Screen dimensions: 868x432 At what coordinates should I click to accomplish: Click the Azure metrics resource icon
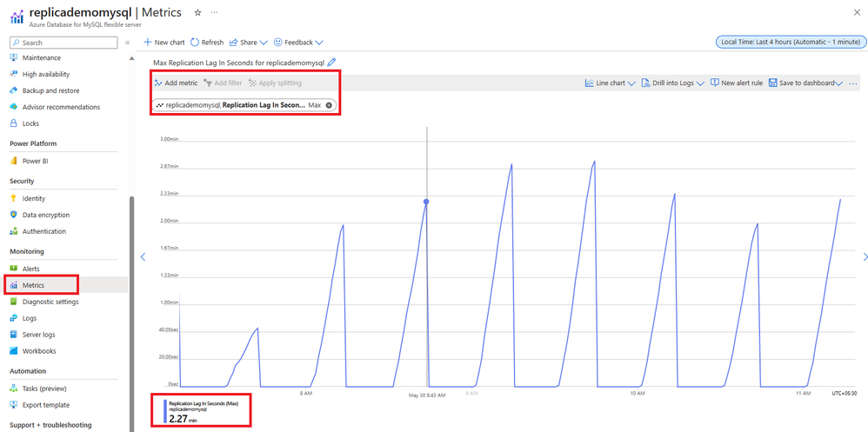coord(17,16)
